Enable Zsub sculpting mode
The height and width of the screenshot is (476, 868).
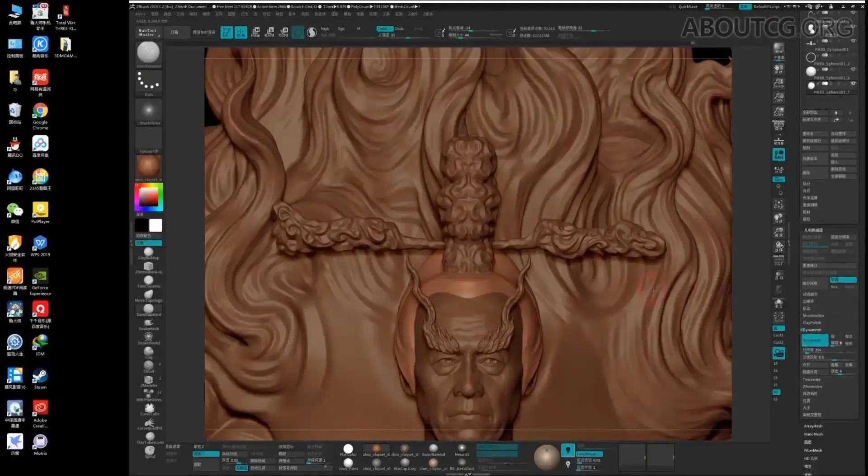(399, 28)
